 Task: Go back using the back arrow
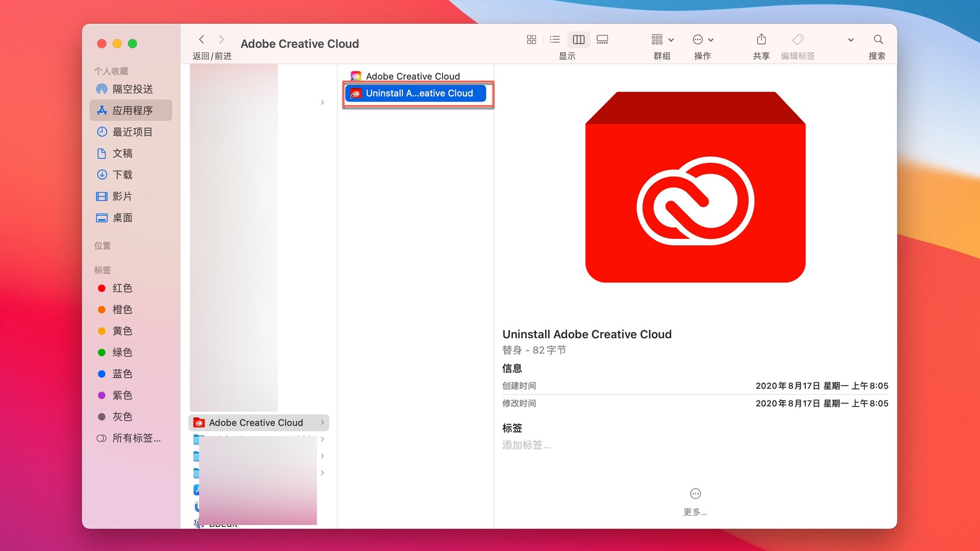(x=202, y=39)
